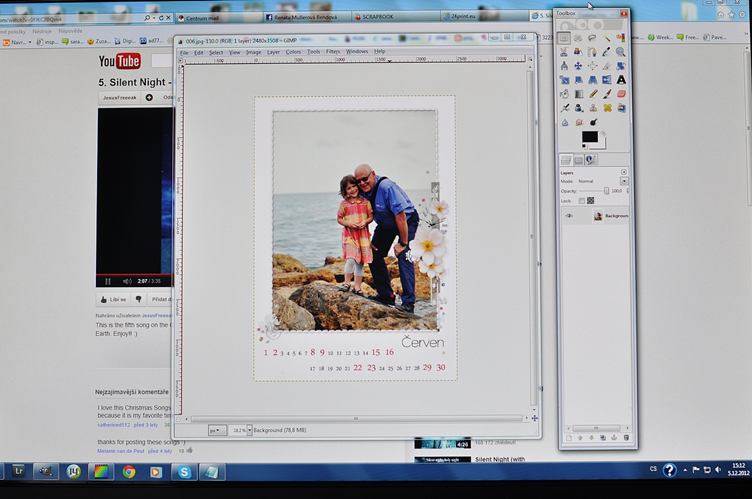
Task: Open the layer Mode dropdown
Action: tap(624, 181)
